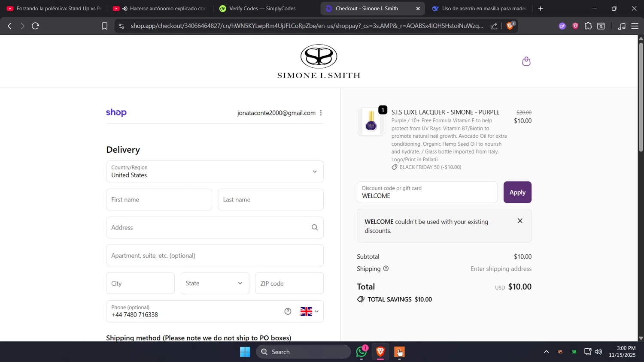This screenshot has height=362, width=644.
Task: Open the Country/Region dropdown
Action: pos(215,172)
